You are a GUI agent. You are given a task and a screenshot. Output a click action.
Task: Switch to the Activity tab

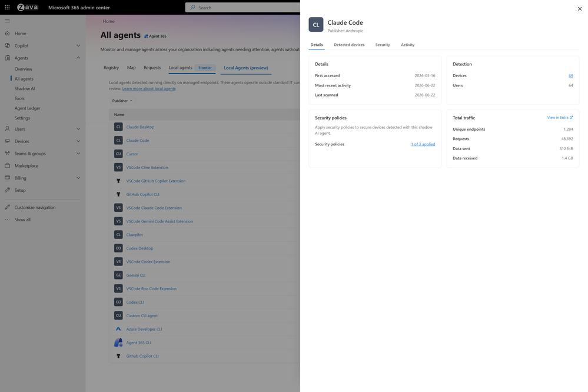tap(408, 45)
